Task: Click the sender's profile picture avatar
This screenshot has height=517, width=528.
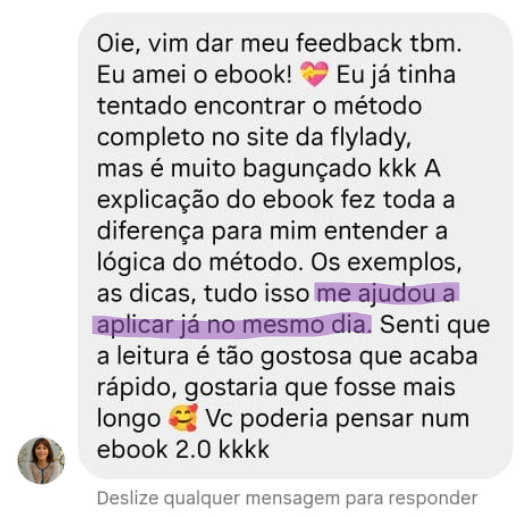Action: point(41,460)
